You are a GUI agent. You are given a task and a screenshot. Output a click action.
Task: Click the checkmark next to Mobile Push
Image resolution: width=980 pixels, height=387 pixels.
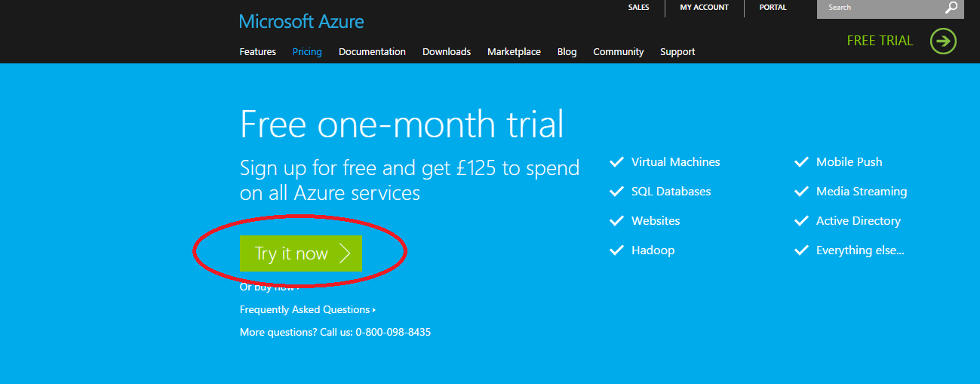[x=801, y=162]
